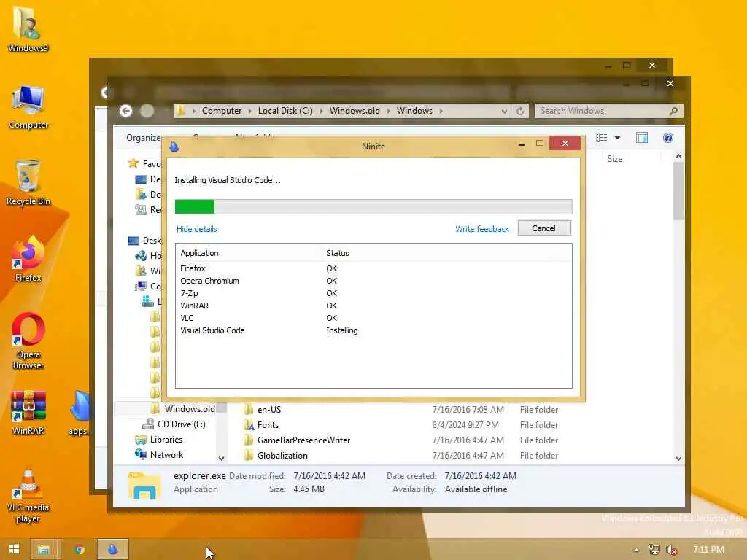Expand the arrow after Windows.old breadcrumb

coord(388,111)
